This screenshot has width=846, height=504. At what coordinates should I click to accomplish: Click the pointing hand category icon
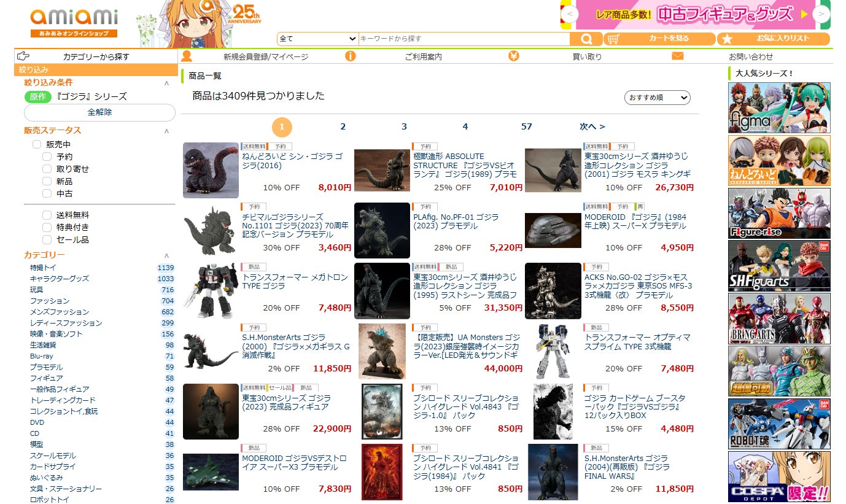pos(23,56)
